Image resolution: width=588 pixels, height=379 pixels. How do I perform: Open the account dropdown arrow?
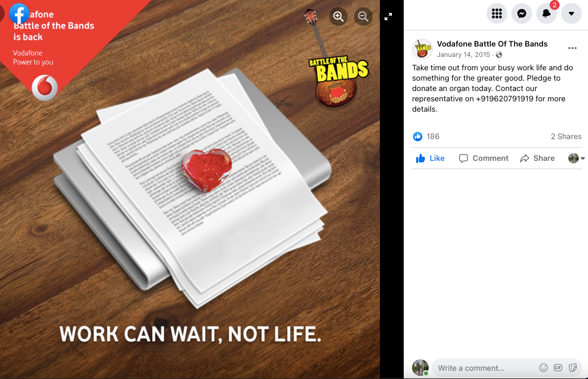point(571,14)
